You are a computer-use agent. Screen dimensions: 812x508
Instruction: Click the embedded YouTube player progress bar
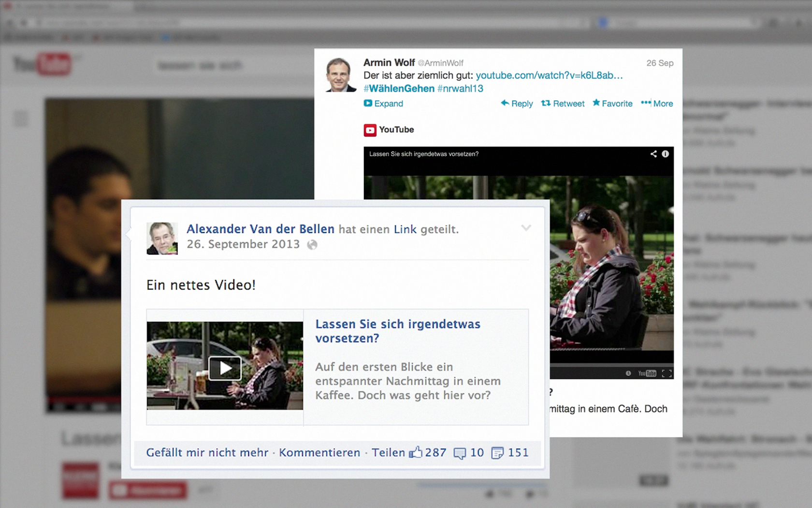click(611, 365)
